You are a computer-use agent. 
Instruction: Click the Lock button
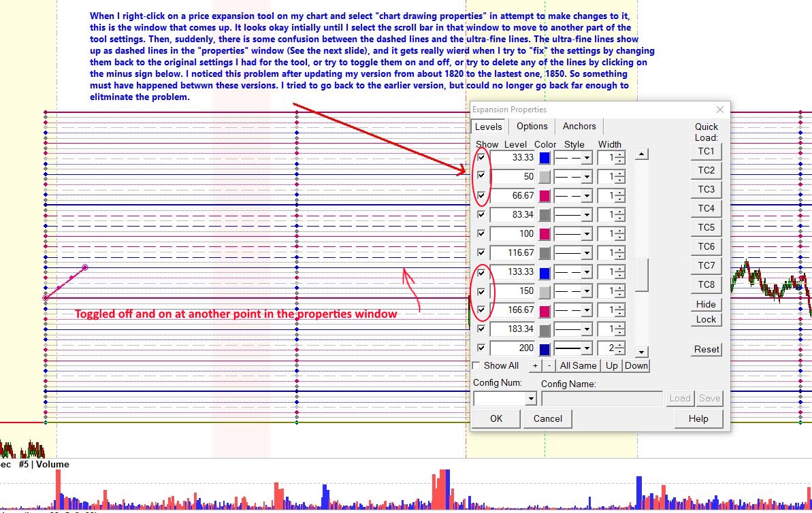point(706,319)
